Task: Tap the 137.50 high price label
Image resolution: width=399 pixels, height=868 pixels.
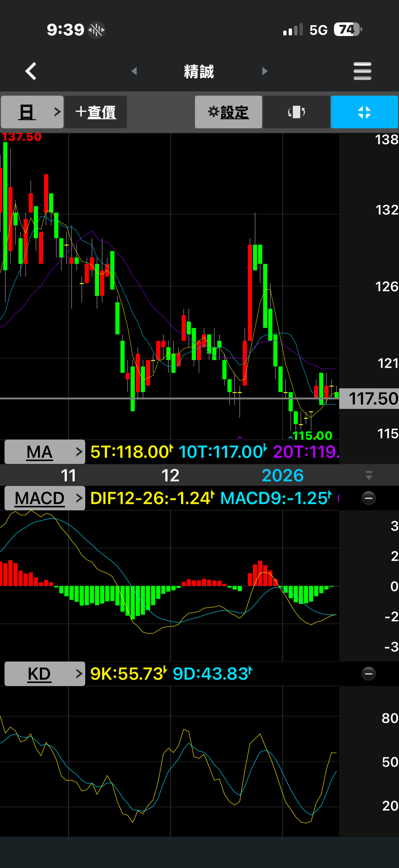Action: pos(21,137)
